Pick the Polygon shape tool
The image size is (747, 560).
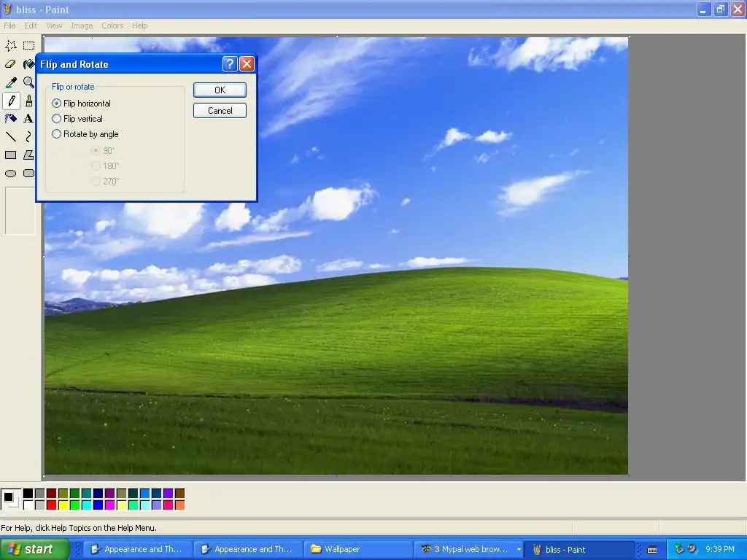tap(28, 155)
